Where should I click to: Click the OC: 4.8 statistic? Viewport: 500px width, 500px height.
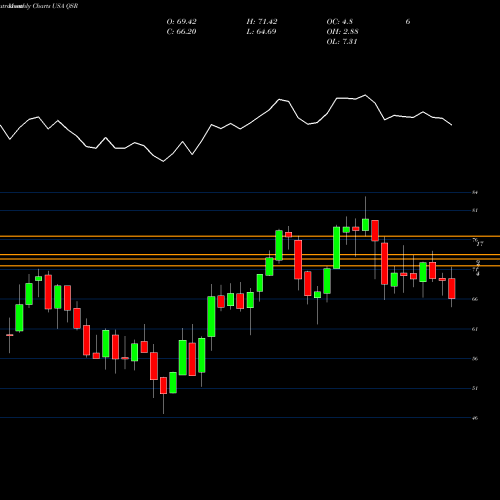(x=339, y=22)
